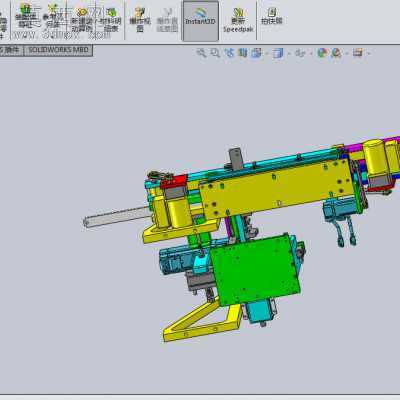
Task: Select the Zoom to Area icon
Action: 215,53
